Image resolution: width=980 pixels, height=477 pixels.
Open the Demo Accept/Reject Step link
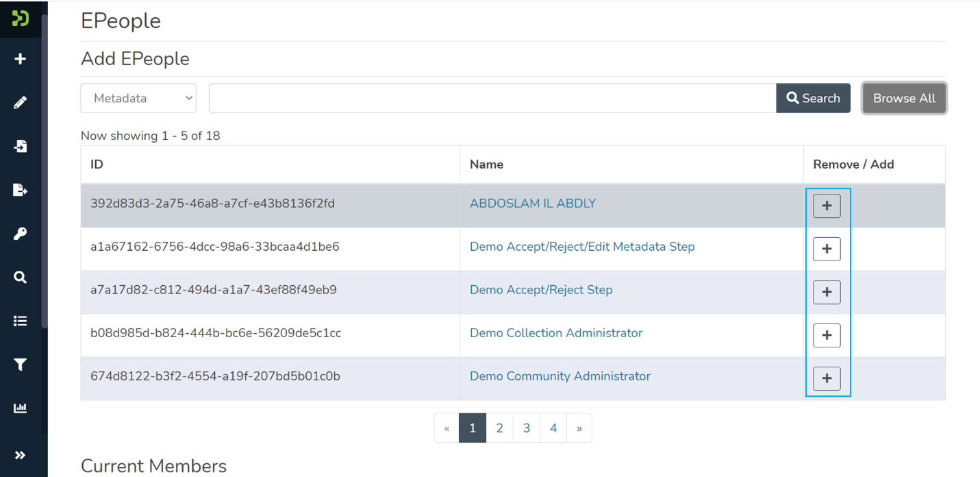pos(541,290)
